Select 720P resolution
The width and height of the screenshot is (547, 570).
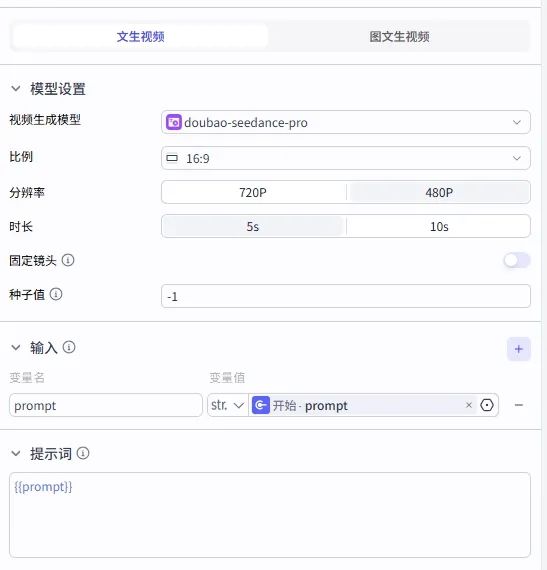253,192
